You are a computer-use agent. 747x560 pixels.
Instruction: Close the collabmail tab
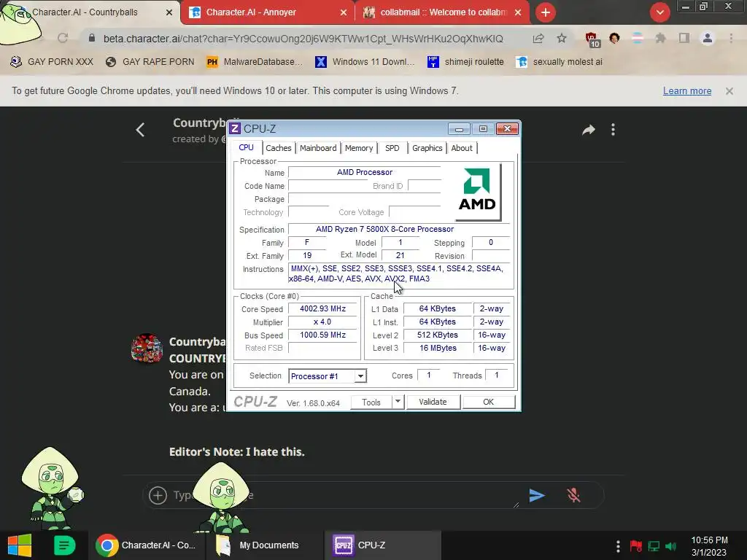click(518, 12)
